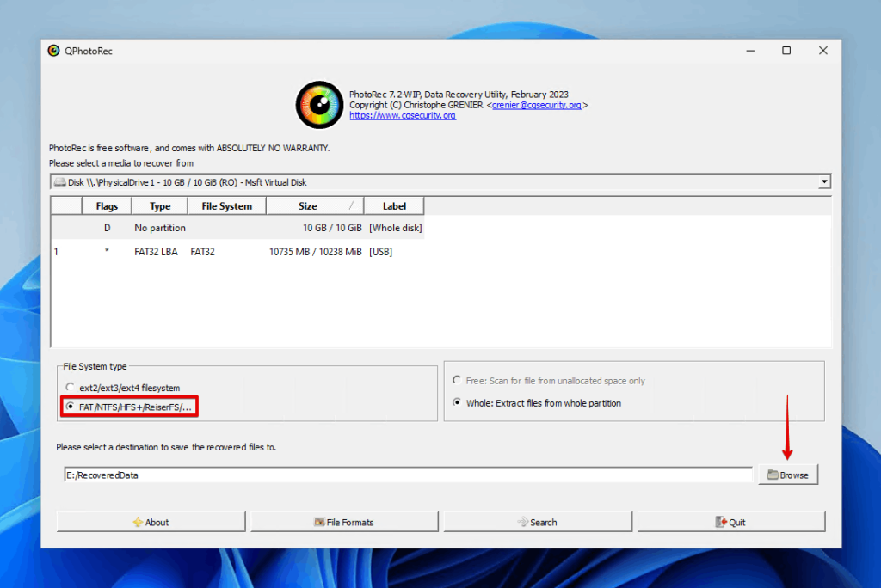Select the FAT/NTFS/HFS+/ReiserFS filesystem option
The height and width of the screenshot is (588, 881).
[x=70, y=406]
